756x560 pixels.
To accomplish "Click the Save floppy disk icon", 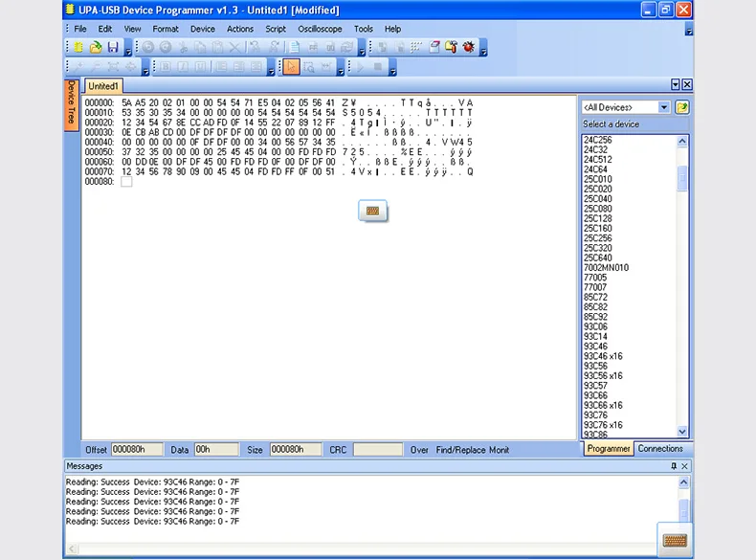I will click(x=113, y=47).
